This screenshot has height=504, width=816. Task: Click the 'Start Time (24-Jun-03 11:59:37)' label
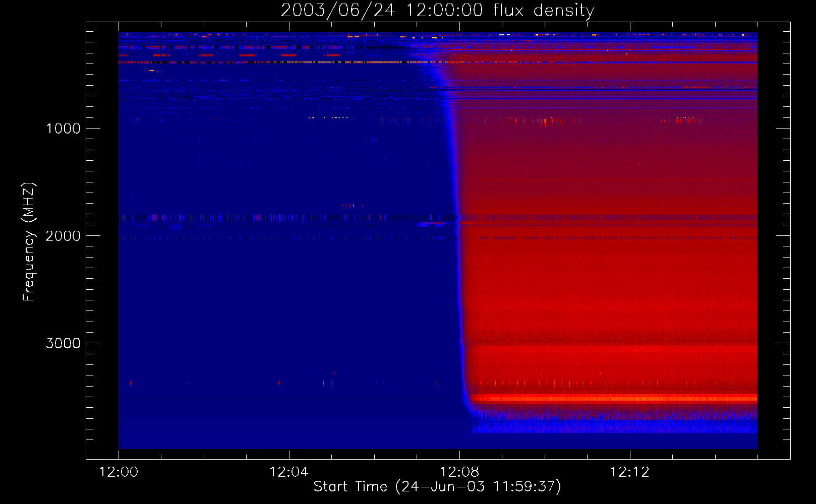pyautogui.click(x=437, y=487)
